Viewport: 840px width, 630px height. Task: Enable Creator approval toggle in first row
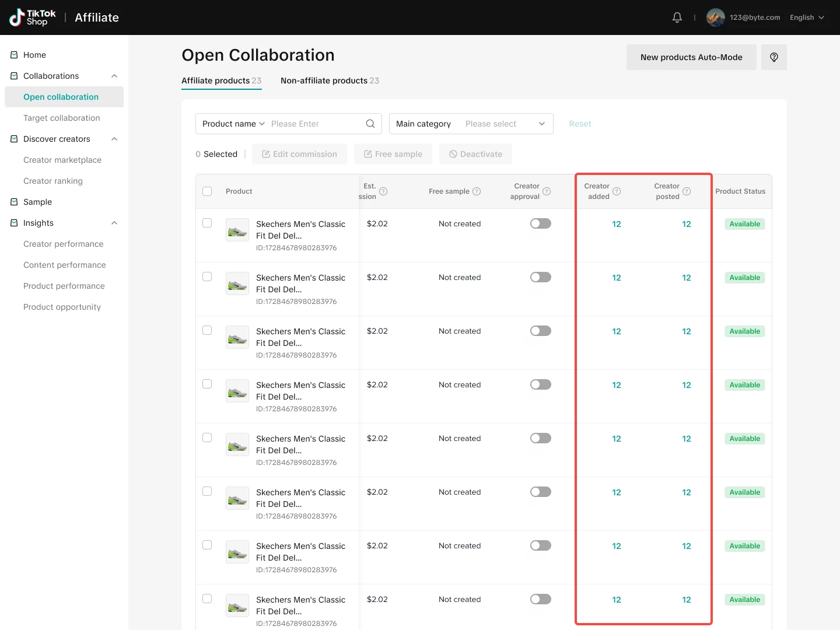pyautogui.click(x=540, y=223)
